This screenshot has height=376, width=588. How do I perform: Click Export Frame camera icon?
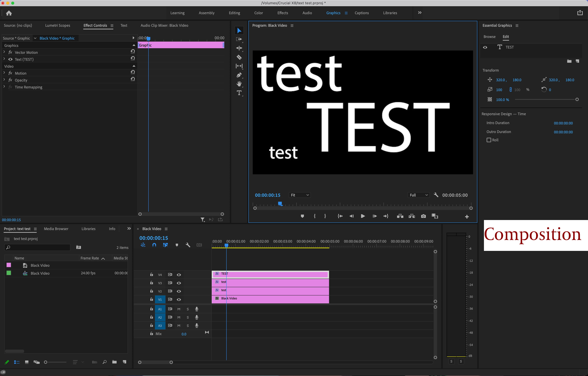point(423,216)
